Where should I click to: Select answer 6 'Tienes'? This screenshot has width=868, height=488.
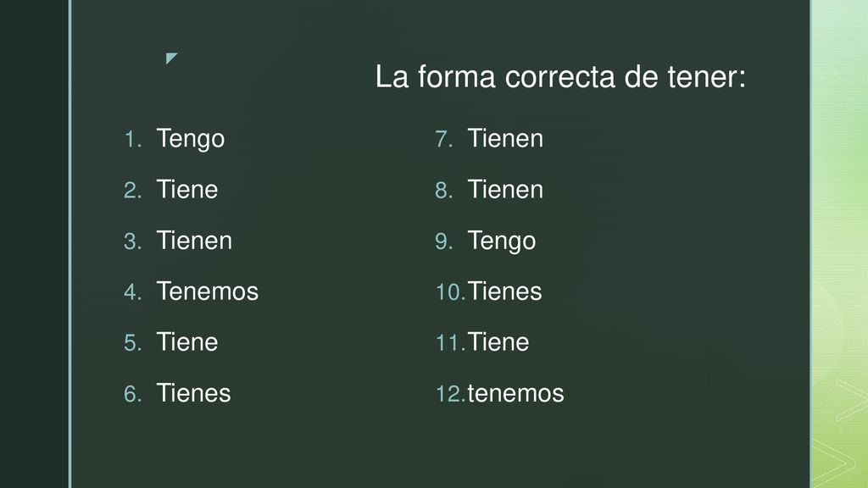coord(194,393)
